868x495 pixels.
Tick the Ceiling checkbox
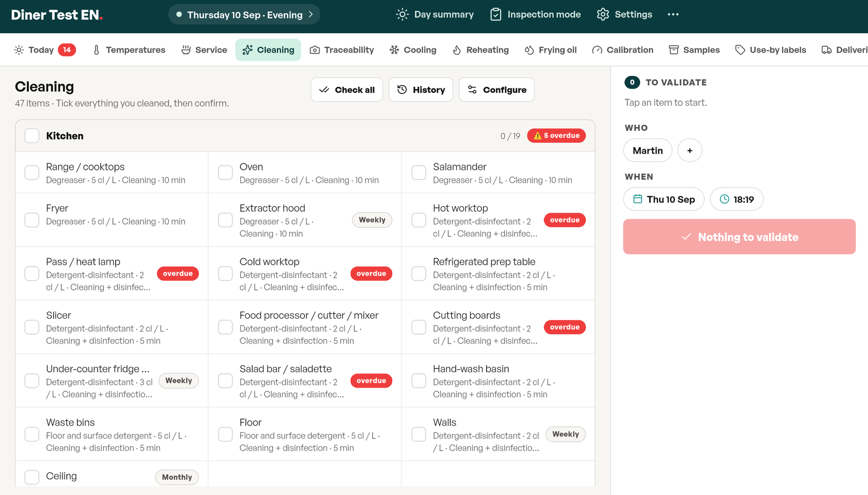[x=32, y=477]
